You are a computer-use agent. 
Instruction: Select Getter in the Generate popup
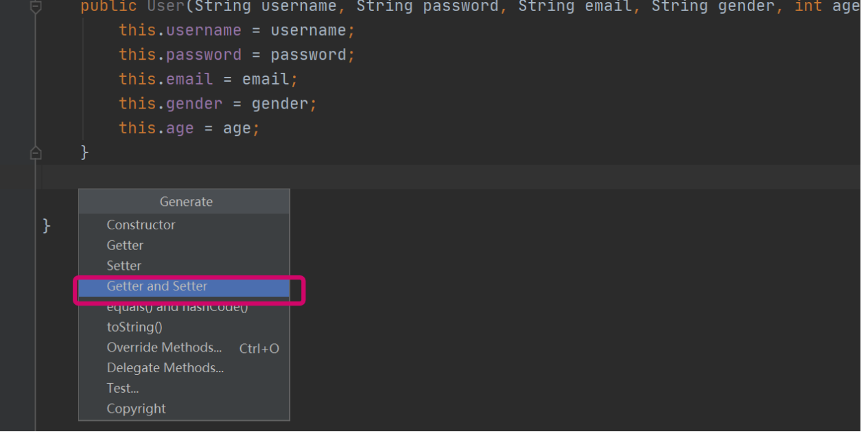[x=125, y=245]
